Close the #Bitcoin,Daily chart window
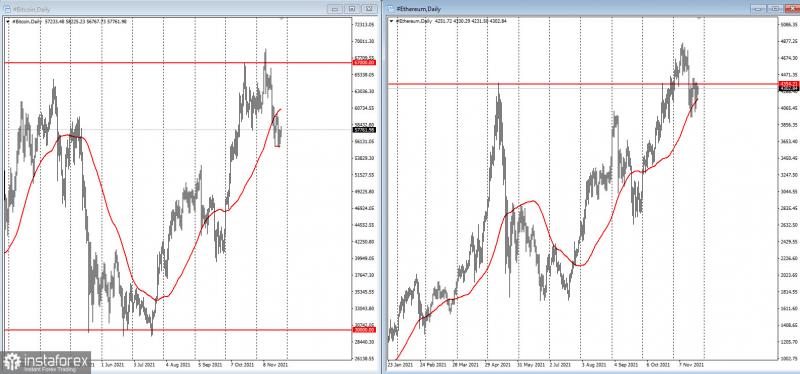Image resolution: width=800 pixels, height=374 pixels. point(368,9)
